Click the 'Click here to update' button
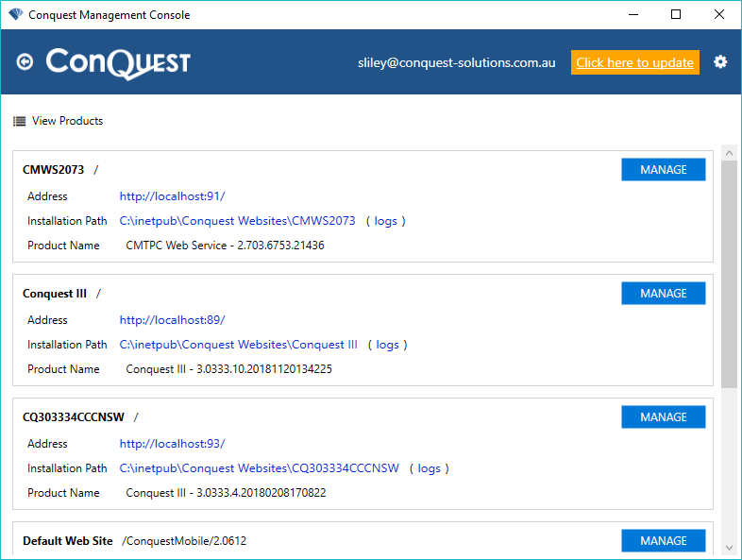Image resolution: width=742 pixels, height=560 pixels. click(634, 62)
